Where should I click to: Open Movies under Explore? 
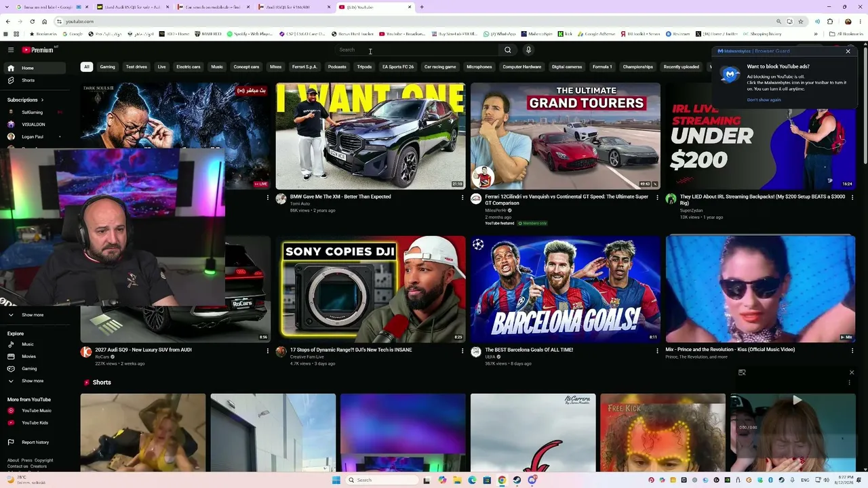[36, 357]
